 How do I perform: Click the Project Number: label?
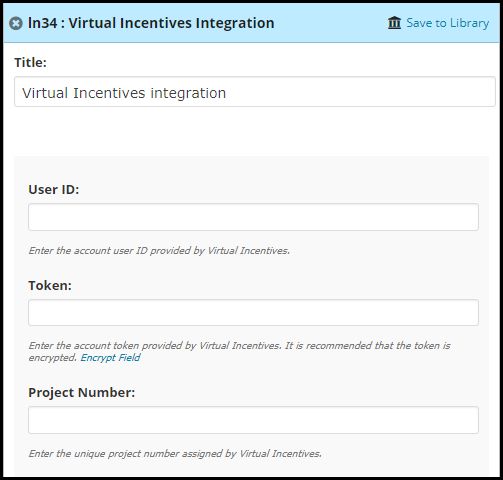pyautogui.click(x=82, y=393)
